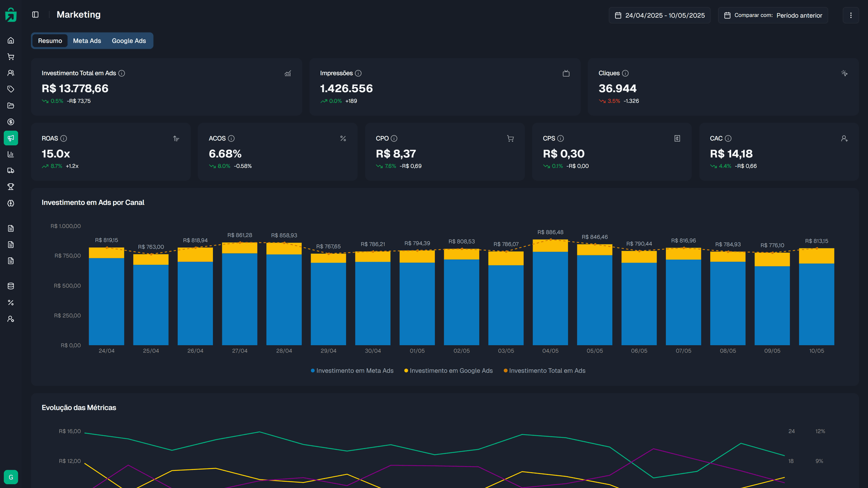Image resolution: width=868 pixels, height=488 pixels.
Task: Click the megaphone Marketing icon
Action: pos(11,138)
